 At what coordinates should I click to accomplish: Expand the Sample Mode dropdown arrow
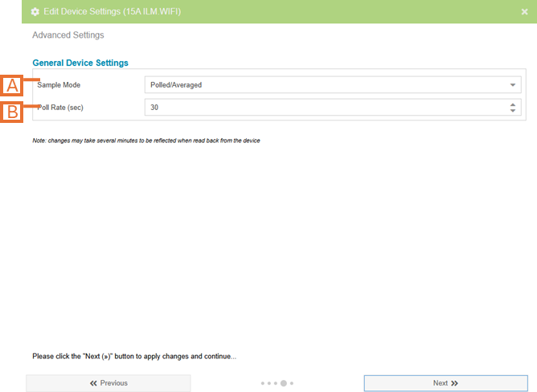[x=513, y=85]
